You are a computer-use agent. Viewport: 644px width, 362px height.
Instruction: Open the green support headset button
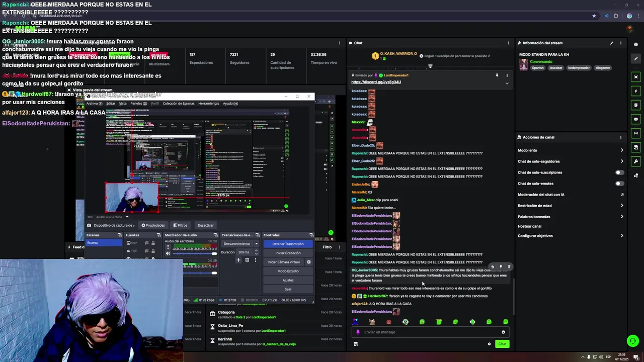pyautogui.click(x=633, y=341)
